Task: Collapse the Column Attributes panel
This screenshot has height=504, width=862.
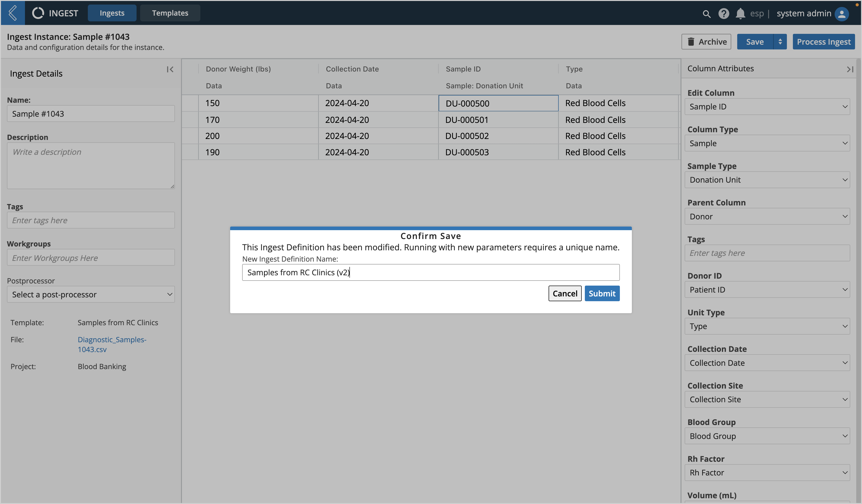Action: pyautogui.click(x=850, y=69)
